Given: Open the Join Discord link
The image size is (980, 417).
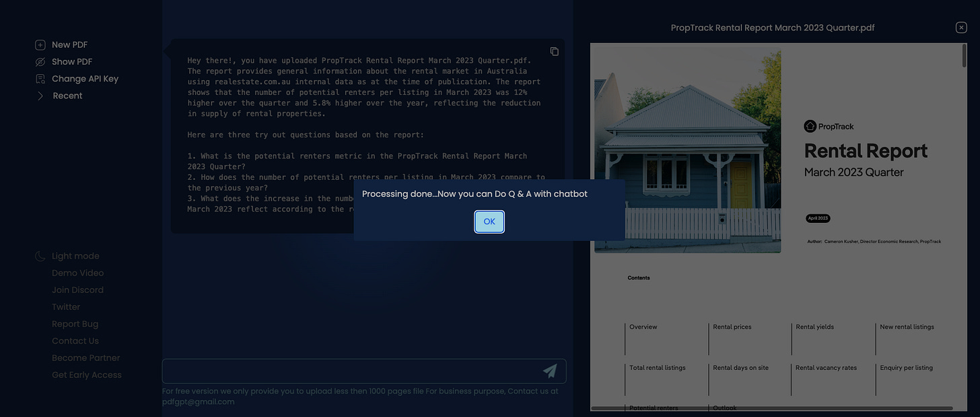Looking at the screenshot, I should click(77, 290).
